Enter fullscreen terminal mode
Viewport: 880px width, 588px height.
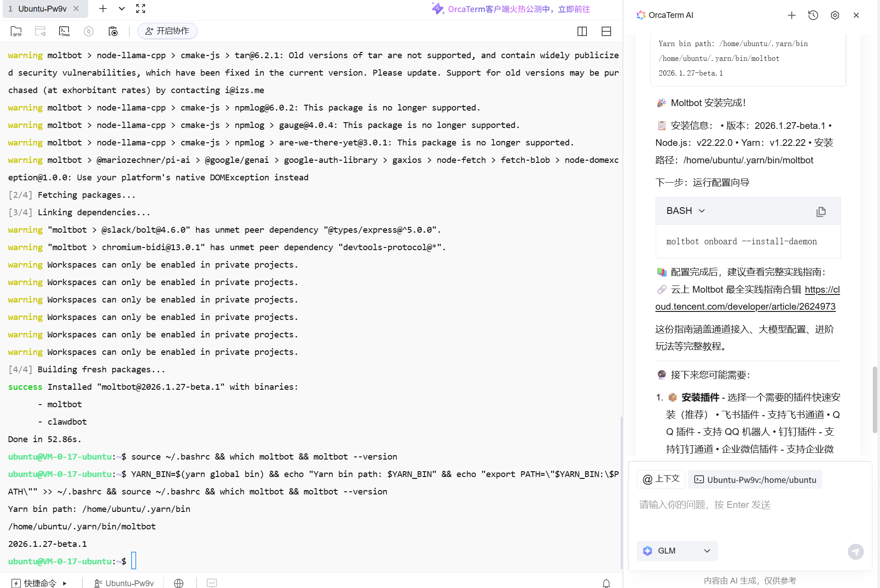[141, 9]
